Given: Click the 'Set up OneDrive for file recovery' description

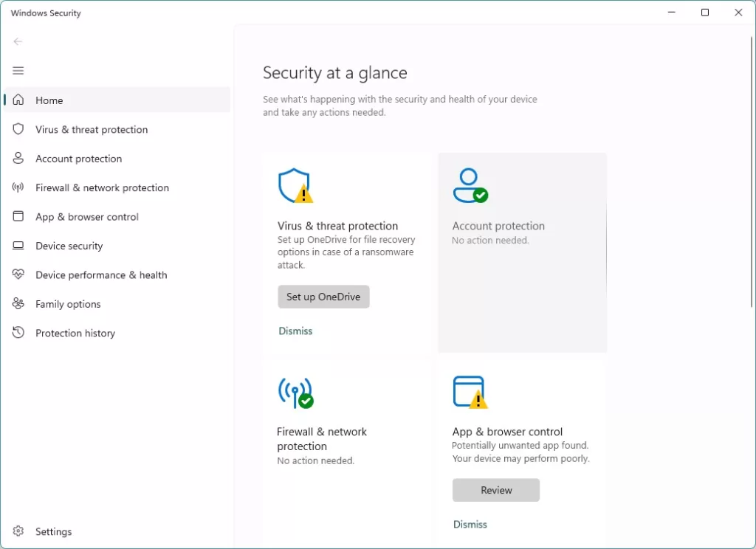Looking at the screenshot, I should point(346,252).
